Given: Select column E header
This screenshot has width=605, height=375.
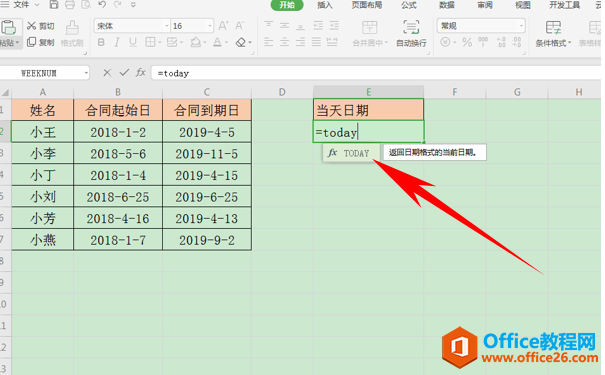Looking at the screenshot, I should pyautogui.click(x=368, y=92).
